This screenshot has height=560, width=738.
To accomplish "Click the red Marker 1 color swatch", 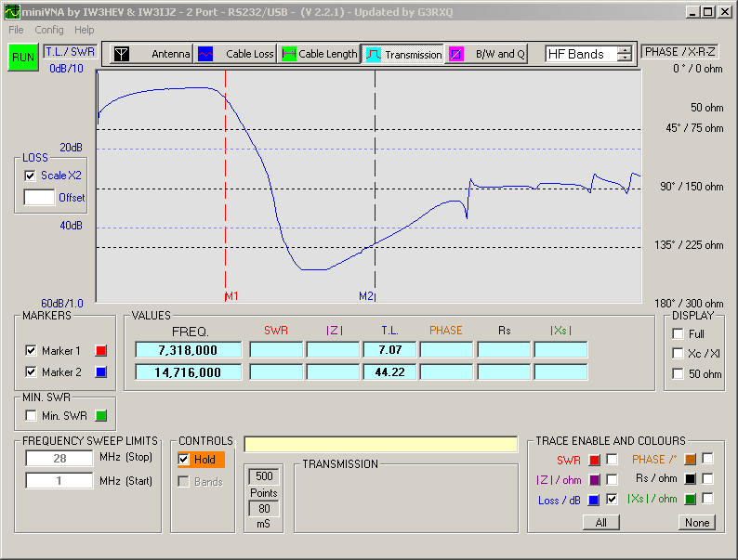I will tap(100, 351).
